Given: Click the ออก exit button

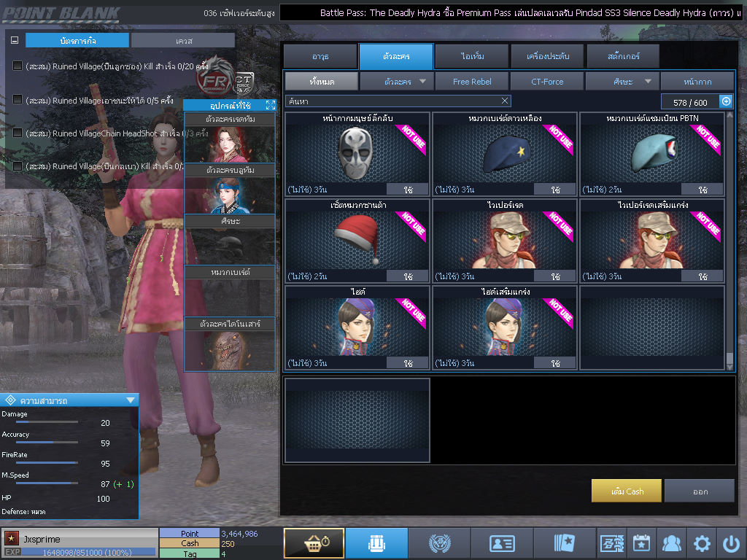Looking at the screenshot, I should 700,491.
